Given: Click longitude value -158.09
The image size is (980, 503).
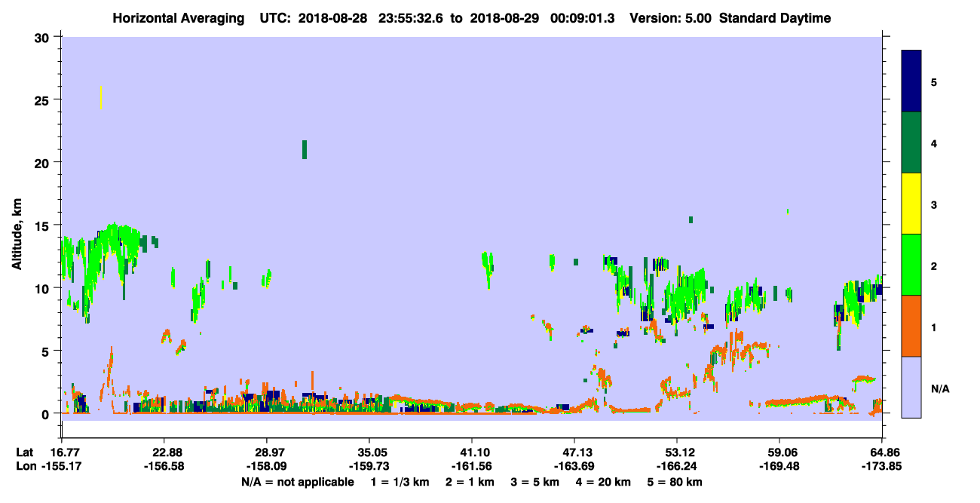Looking at the screenshot, I should [x=266, y=467].
